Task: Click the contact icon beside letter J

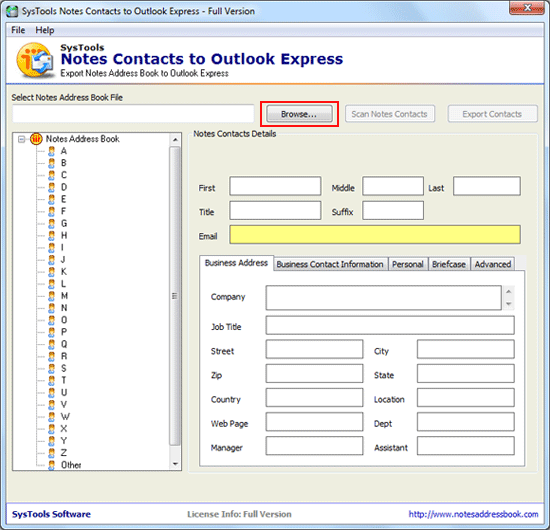Action: point(52,260)
